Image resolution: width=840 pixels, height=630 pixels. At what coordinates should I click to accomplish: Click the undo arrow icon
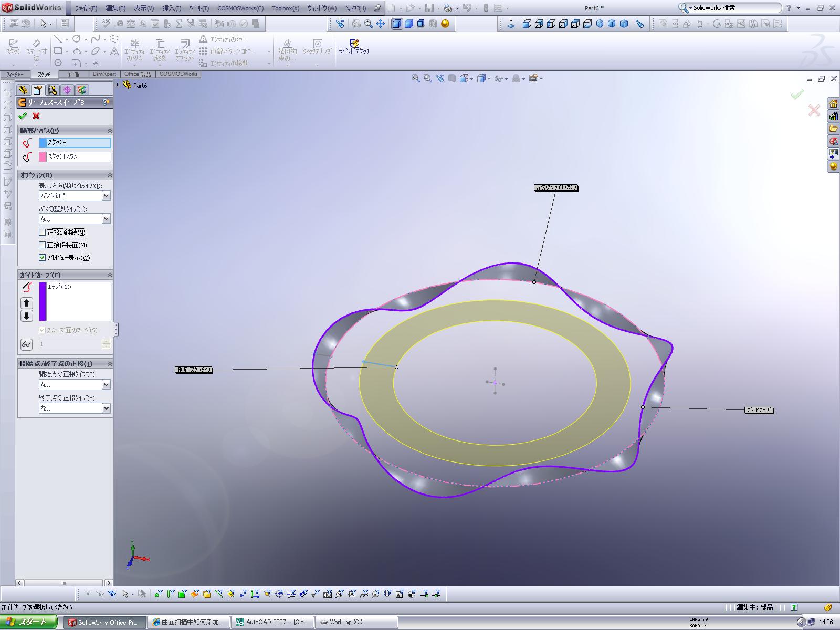click(x=467, y=8)
